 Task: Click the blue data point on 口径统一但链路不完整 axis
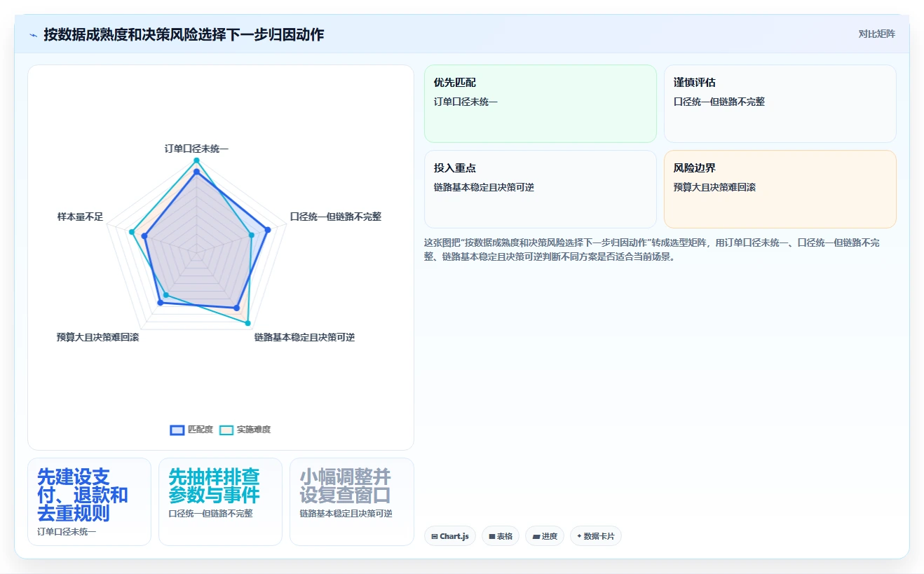[267, 228]
